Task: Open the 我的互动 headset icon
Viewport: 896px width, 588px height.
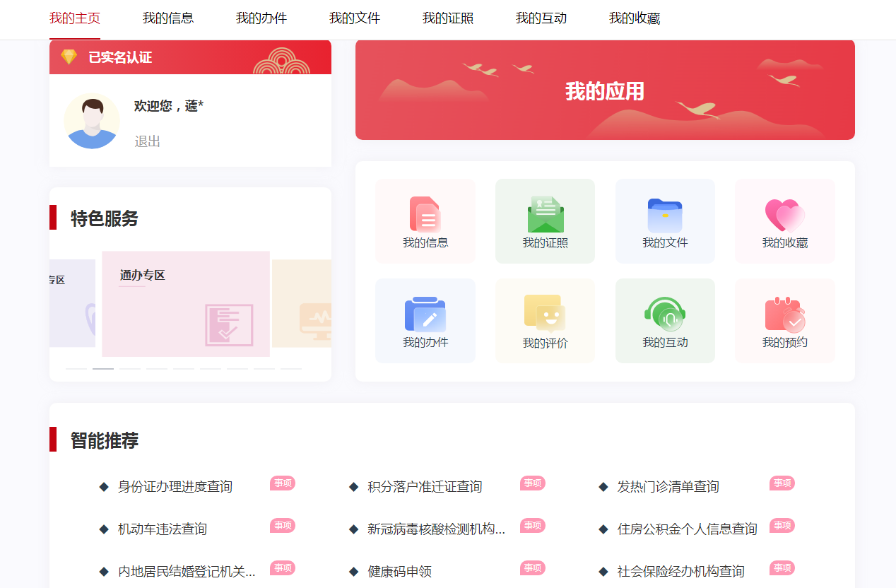Action: click(x=665, y=314)
